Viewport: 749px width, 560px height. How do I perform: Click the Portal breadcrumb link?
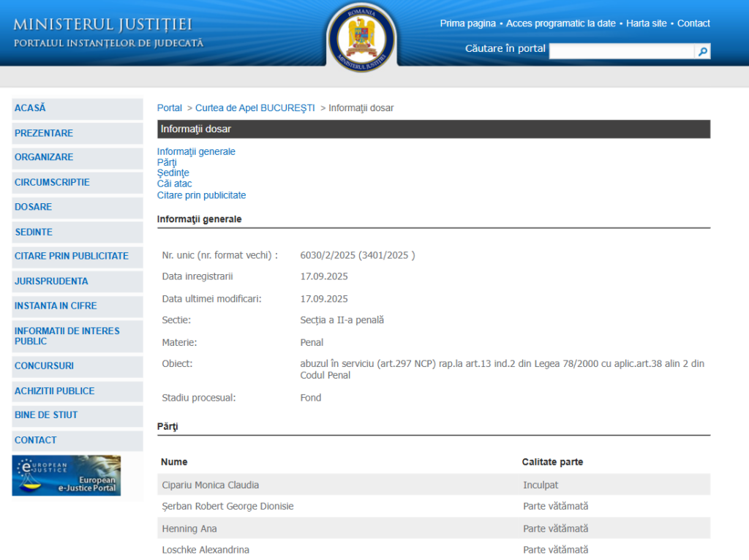pos(170,108)
